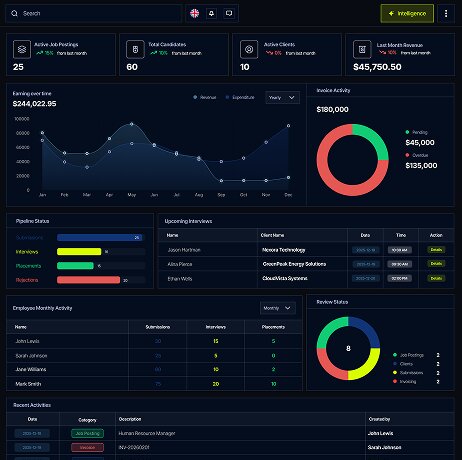
Task: Focus the Search input field
Action: coord(93,13)
